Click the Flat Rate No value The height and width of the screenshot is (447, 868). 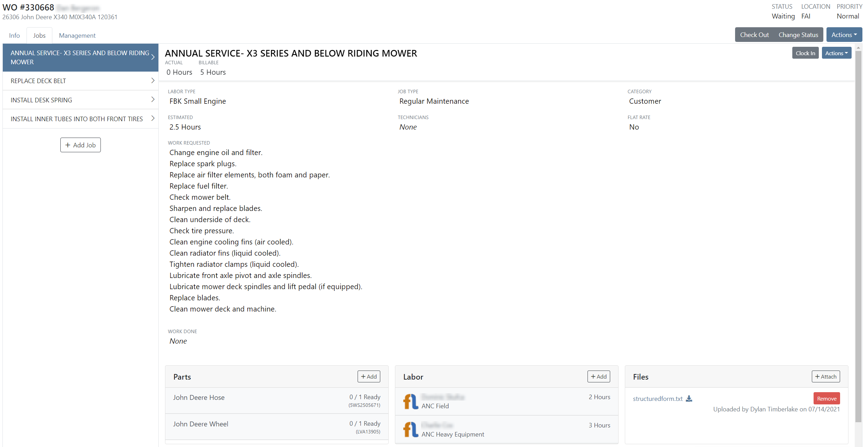(634, 127)
